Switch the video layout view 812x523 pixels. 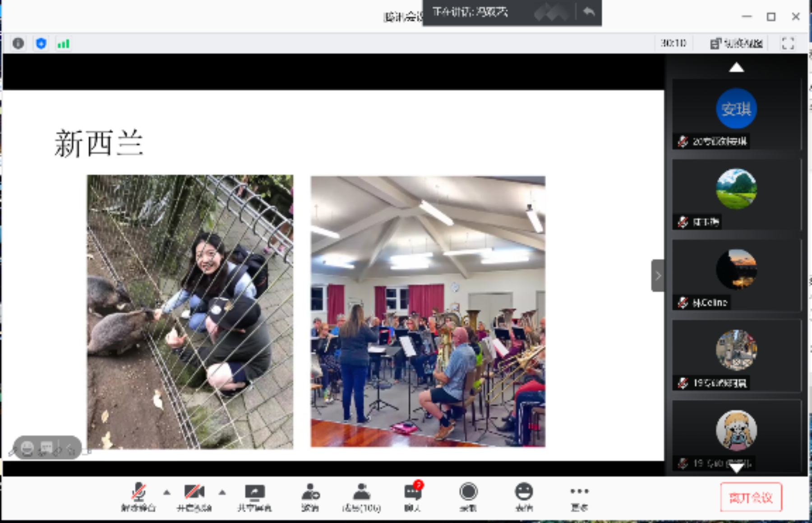pyautogui.click(x=736, y=43)
